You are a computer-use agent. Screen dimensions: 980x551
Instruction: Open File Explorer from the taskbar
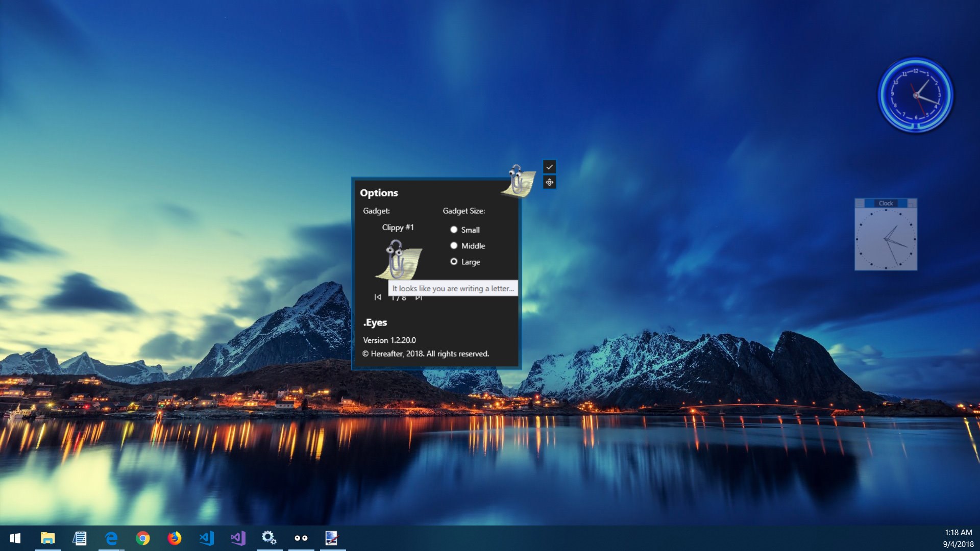tap(47, 537)
